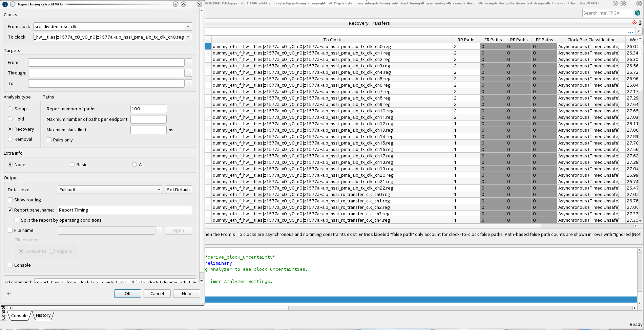
Task: Enable the Pairs only checkbox
Action: tap(49, 140)
